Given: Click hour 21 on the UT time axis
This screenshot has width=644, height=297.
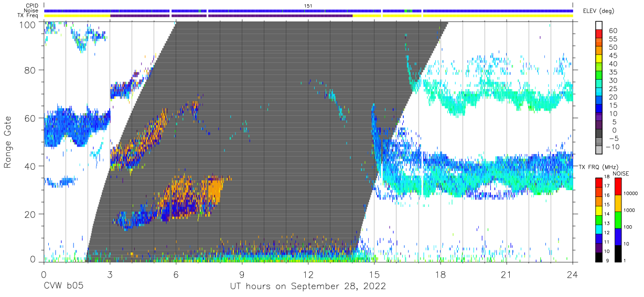Looking at the screenshot, I should (x=506, y=274).
